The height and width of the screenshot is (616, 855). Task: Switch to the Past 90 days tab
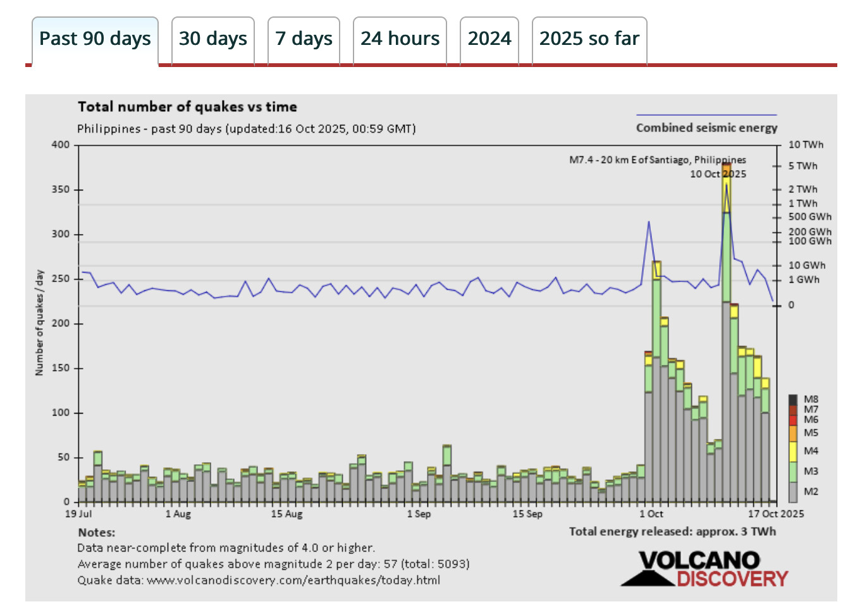pos(95,39)
